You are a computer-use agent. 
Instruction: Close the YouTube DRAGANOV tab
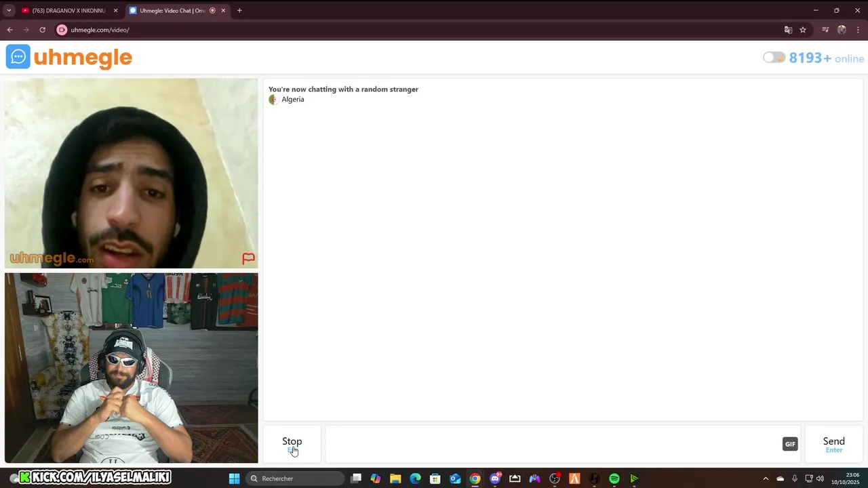115,11
